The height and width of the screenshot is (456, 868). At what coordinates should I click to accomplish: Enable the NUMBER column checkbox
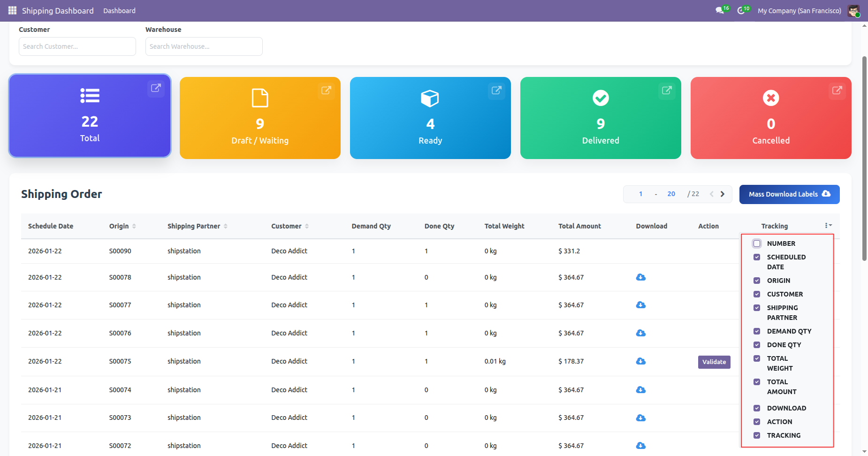(757, 243)
